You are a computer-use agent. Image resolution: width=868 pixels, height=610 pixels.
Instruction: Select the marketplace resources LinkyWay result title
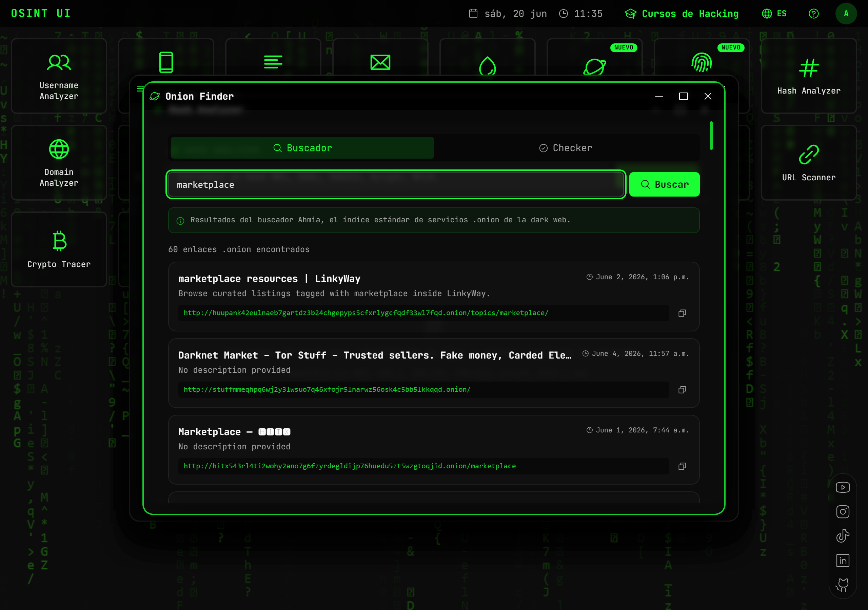point(269,279)
